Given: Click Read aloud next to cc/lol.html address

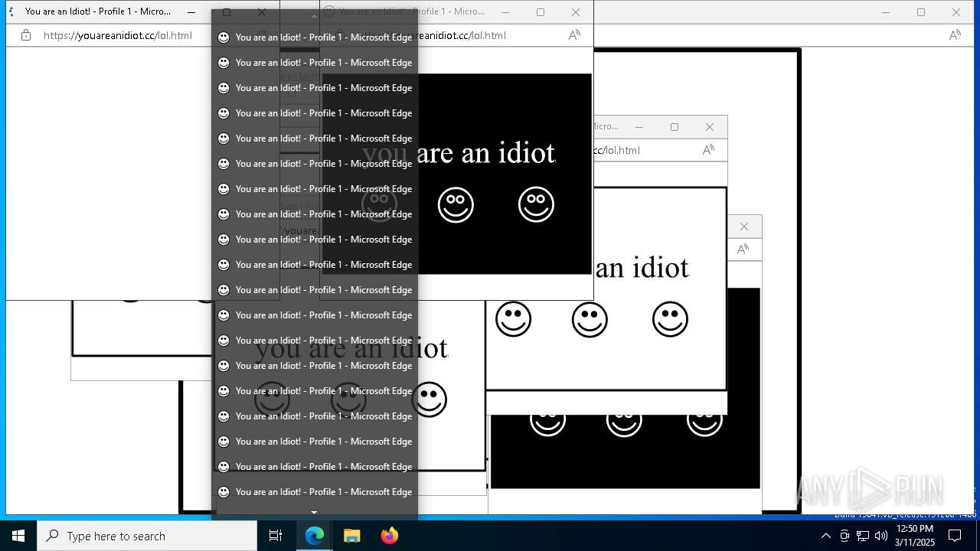Looking at the screenshot, I should 708,150.
